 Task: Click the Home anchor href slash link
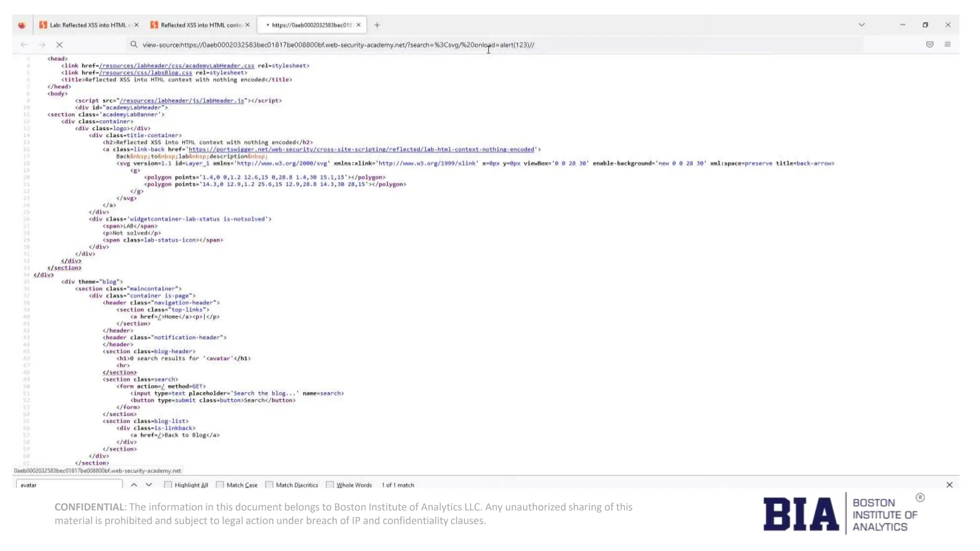pyautogui.click(x=159, y=317)
